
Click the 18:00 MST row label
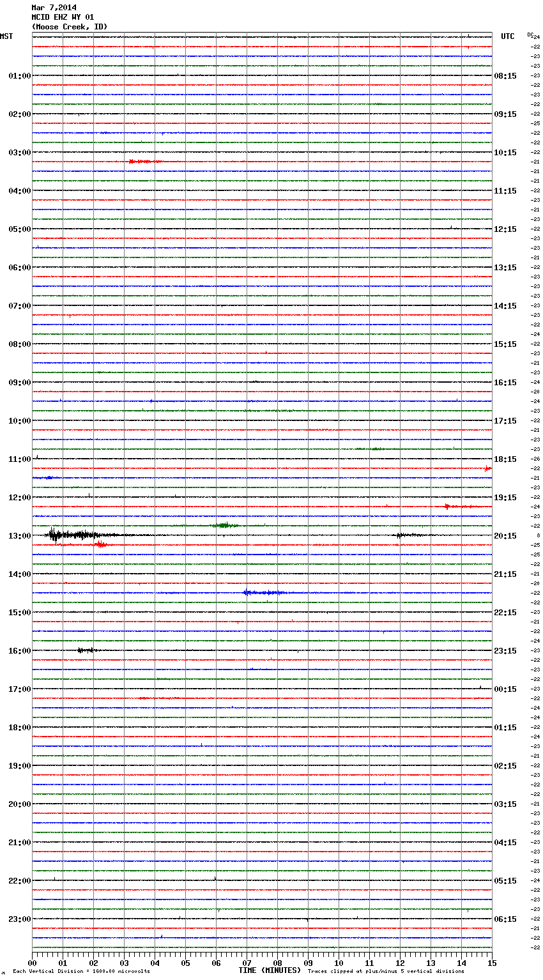[20, 728]
